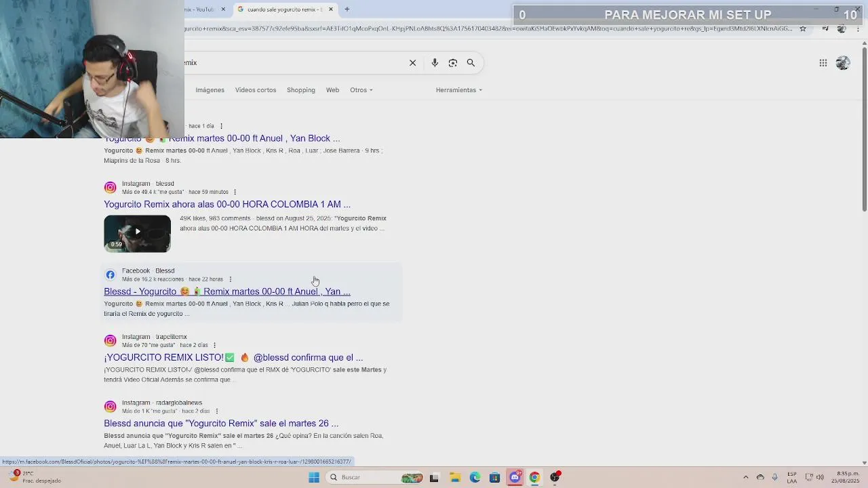The width and height of the screenshot is (868, 488).
Task: Click the Instagram icon beside trapelitemx result
Action: tap(110, 341)
